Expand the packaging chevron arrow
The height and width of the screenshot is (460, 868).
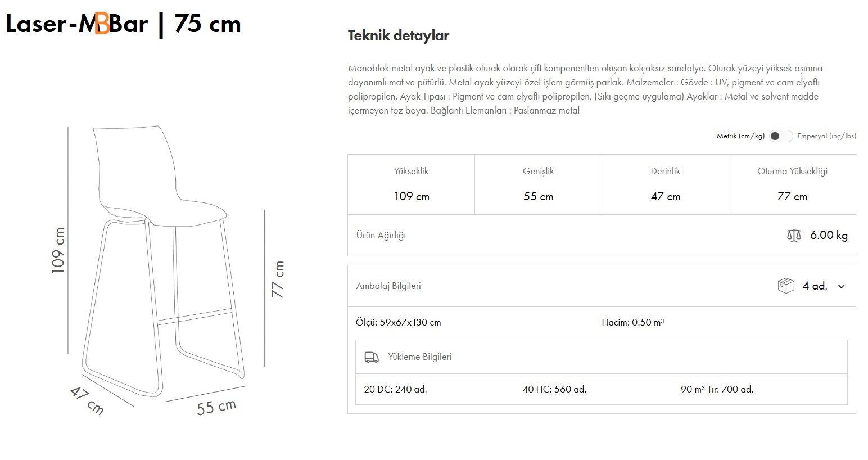pos(842,286)
